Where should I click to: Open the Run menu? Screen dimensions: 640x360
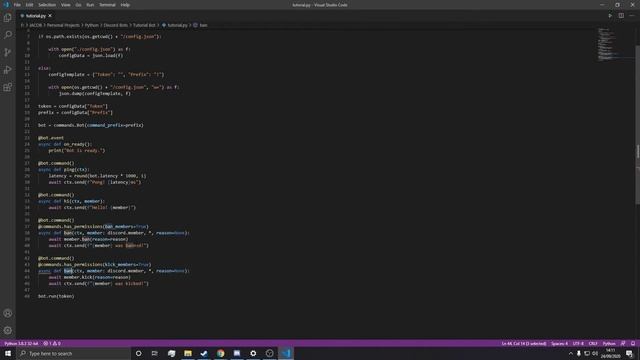pyautogui.click(x=90, y=5)
